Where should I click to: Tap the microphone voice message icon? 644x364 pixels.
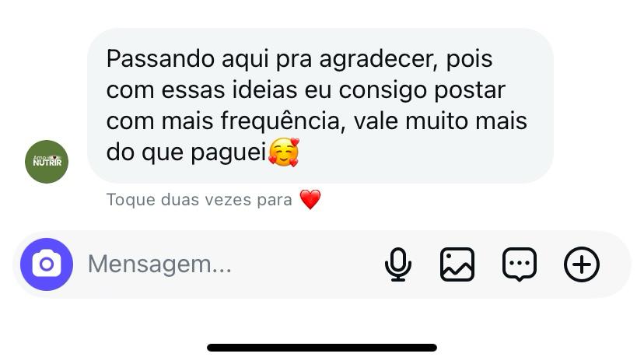[x=398, y=264]
